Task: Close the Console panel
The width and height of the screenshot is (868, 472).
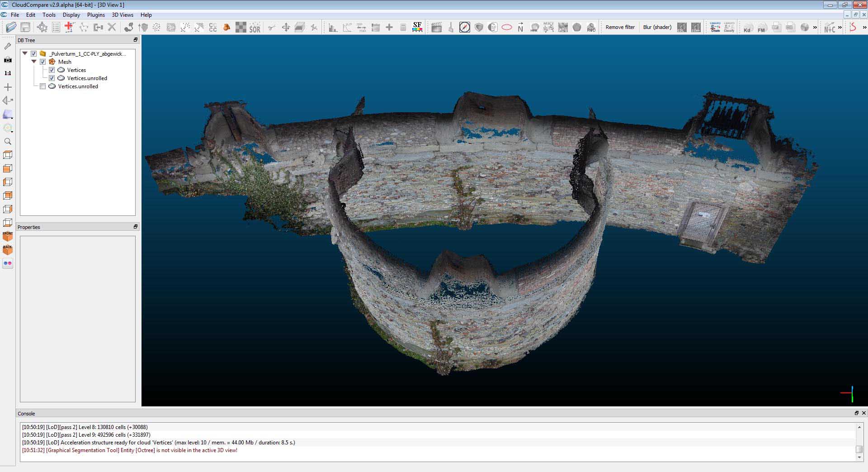Action: (x=863, y=413)
